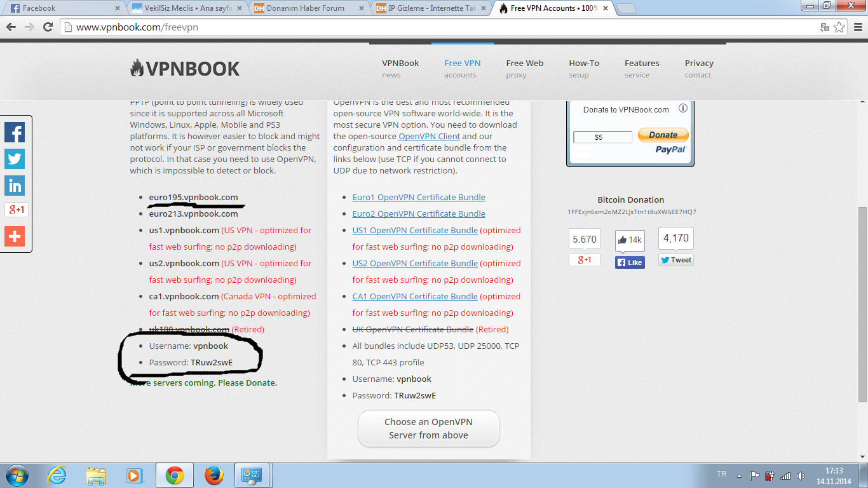This screenshot has width=868, height=488.
Task: Click the Tweet button
Action: (676, 260)
